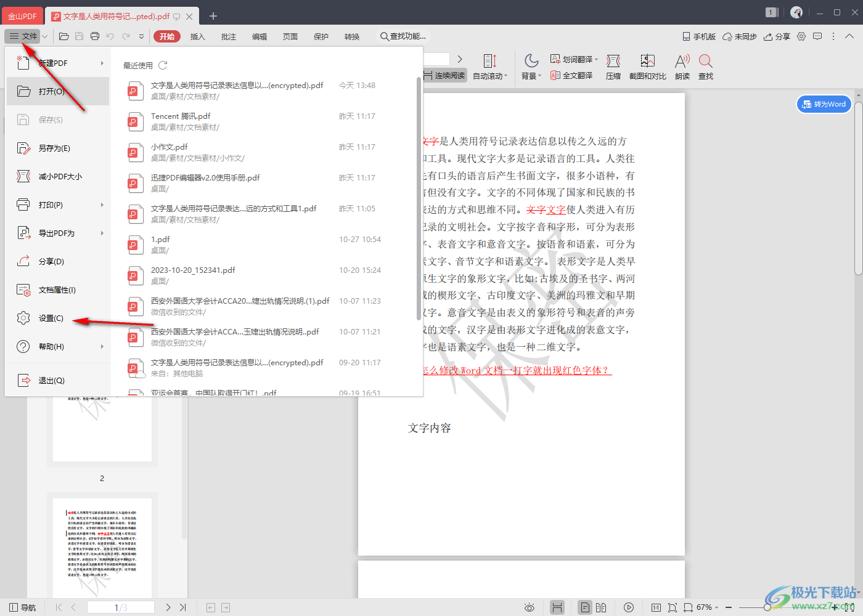Open the 手机版 mobile version

699,36
